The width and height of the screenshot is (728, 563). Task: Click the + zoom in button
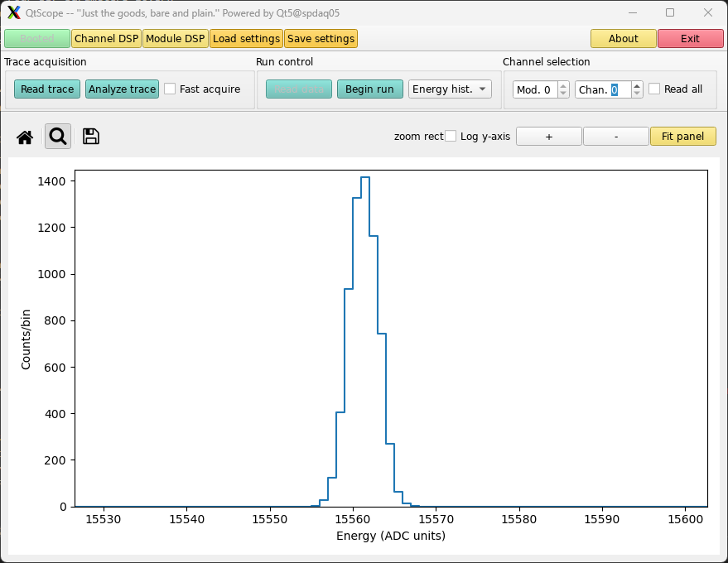pos(549,137)
